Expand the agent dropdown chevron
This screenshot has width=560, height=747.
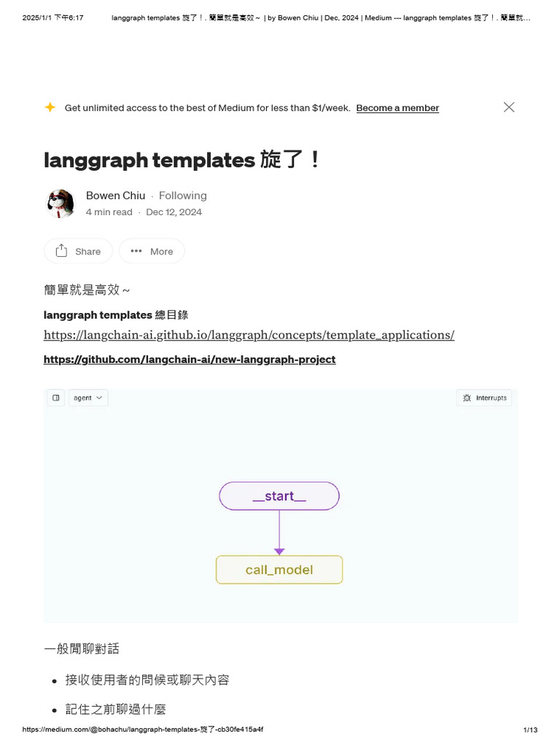click(99, 398)
